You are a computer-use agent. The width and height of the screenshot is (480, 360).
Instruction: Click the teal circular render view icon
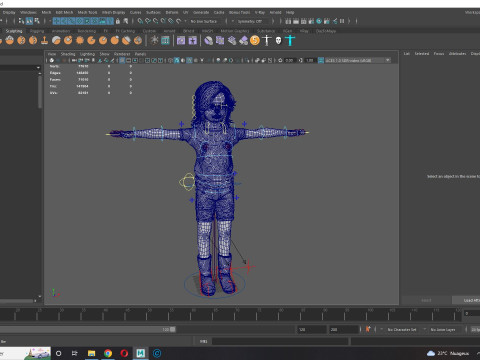pyautogui.click(x=319, y=21)
